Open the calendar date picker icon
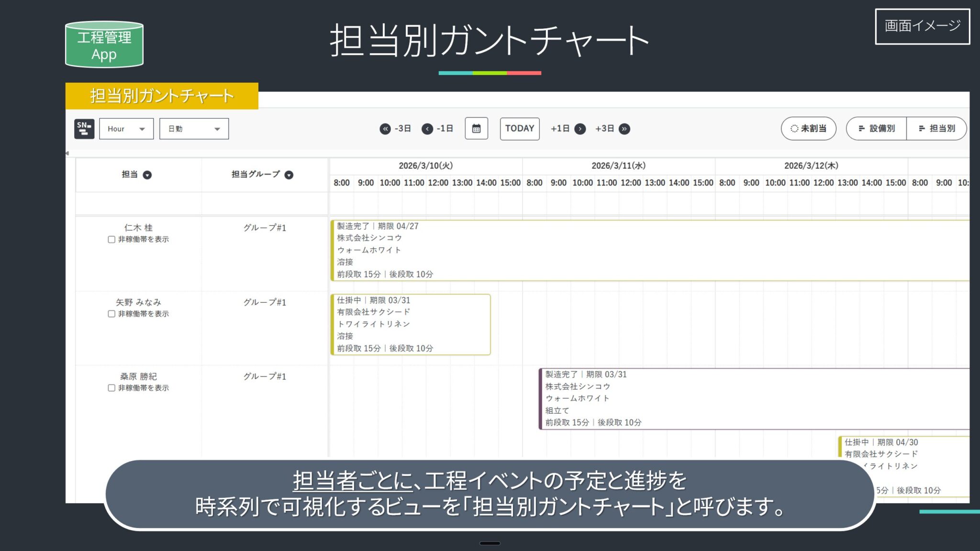The image size is (980, 551). (476, 129)
